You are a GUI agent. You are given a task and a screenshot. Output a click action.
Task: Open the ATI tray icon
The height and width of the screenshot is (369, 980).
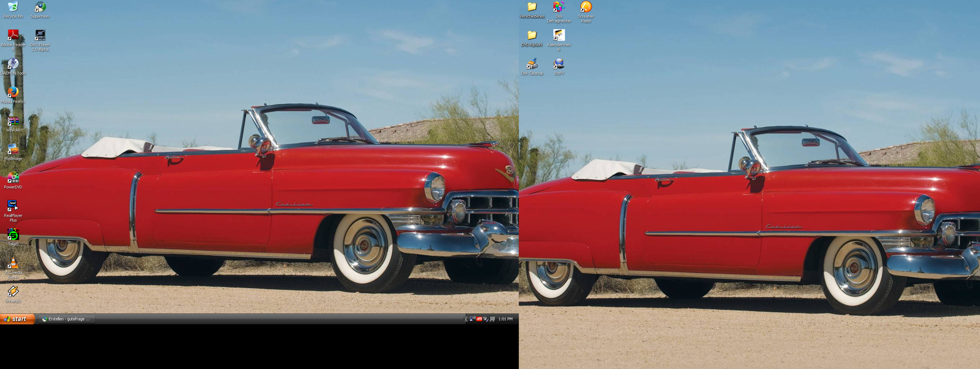coord(479,319)
